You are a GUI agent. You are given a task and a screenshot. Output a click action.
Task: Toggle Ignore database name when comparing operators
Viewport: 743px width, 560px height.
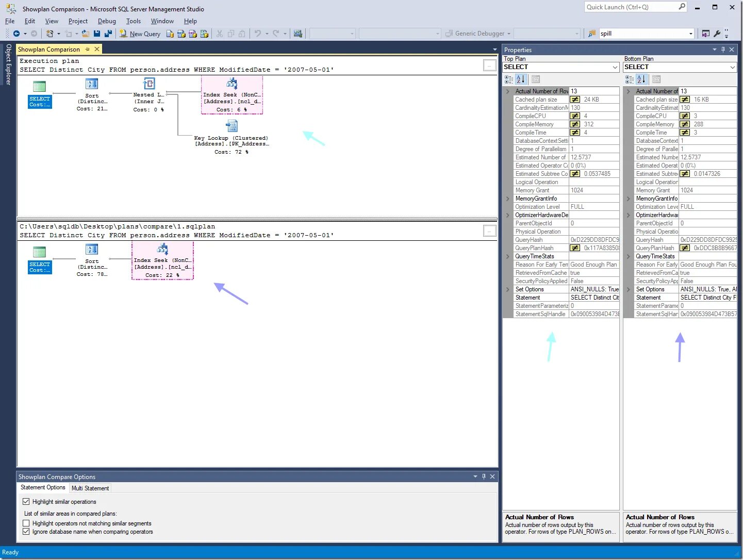(x=26, y=531)
